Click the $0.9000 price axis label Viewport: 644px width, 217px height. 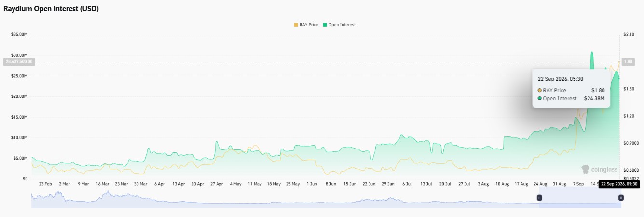click(630, 143)
